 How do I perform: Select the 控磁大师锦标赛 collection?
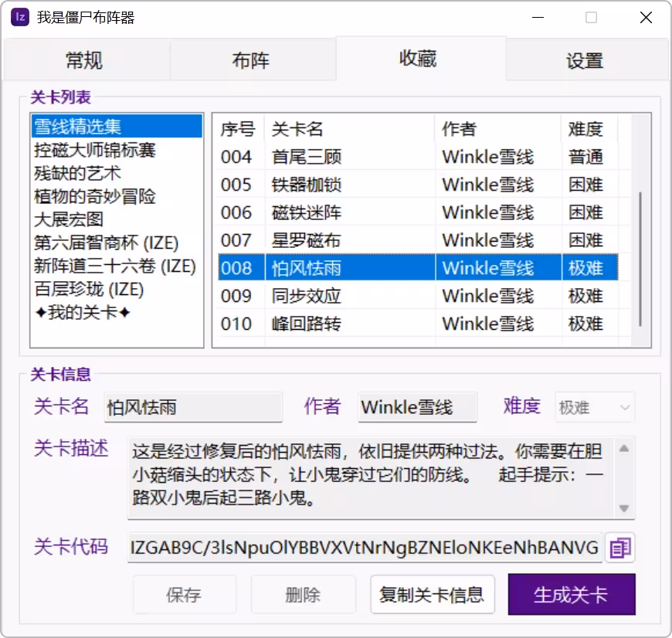(117, 150)
